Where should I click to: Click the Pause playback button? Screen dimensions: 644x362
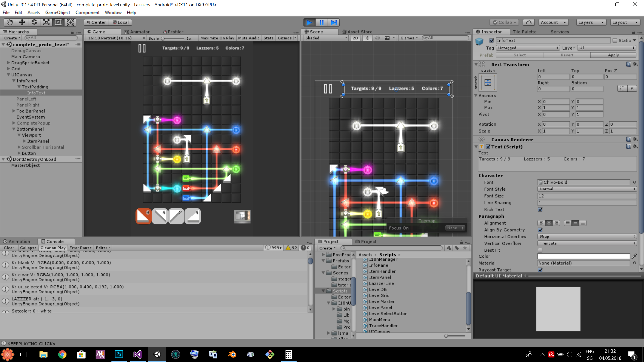click(321, 22)
